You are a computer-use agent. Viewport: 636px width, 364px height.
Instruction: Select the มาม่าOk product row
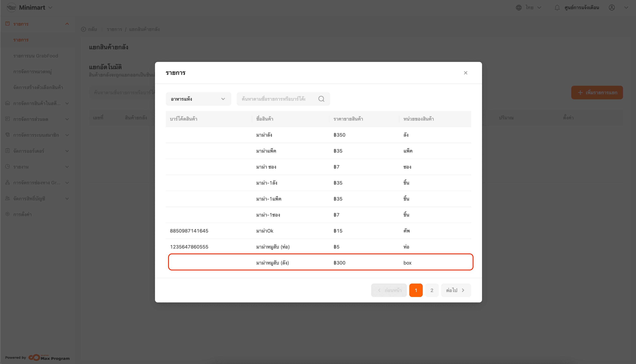click(318, 231)
